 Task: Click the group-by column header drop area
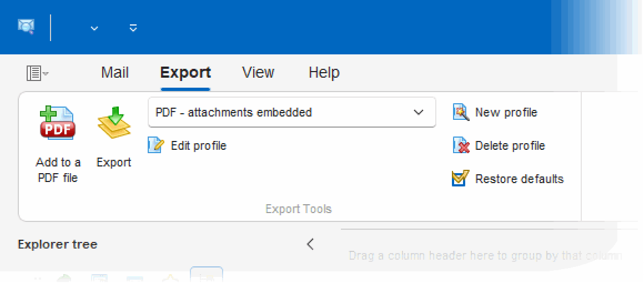tap(485, 255)
